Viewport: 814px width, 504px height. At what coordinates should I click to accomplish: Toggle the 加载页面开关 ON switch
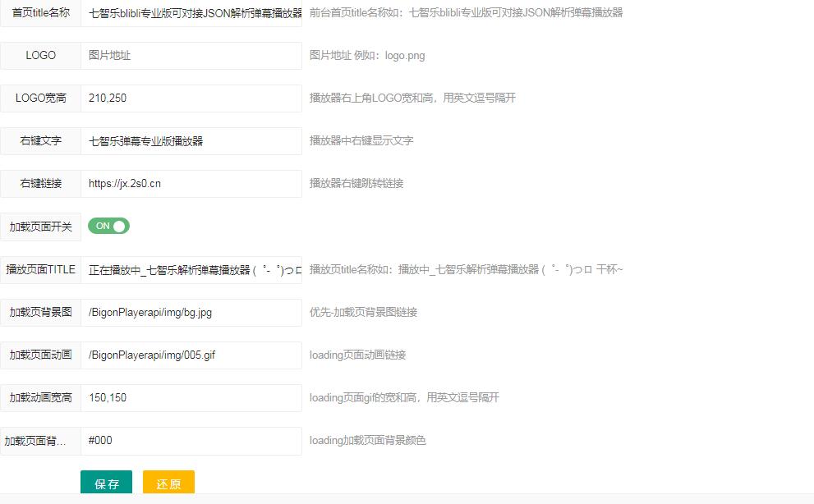coord(108,227)
